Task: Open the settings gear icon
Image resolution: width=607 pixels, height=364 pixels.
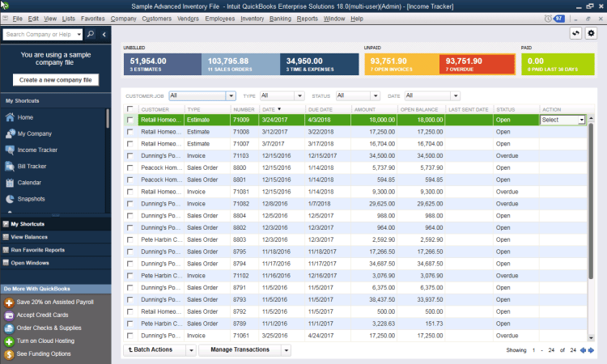Action: click(x=591, y=33)
